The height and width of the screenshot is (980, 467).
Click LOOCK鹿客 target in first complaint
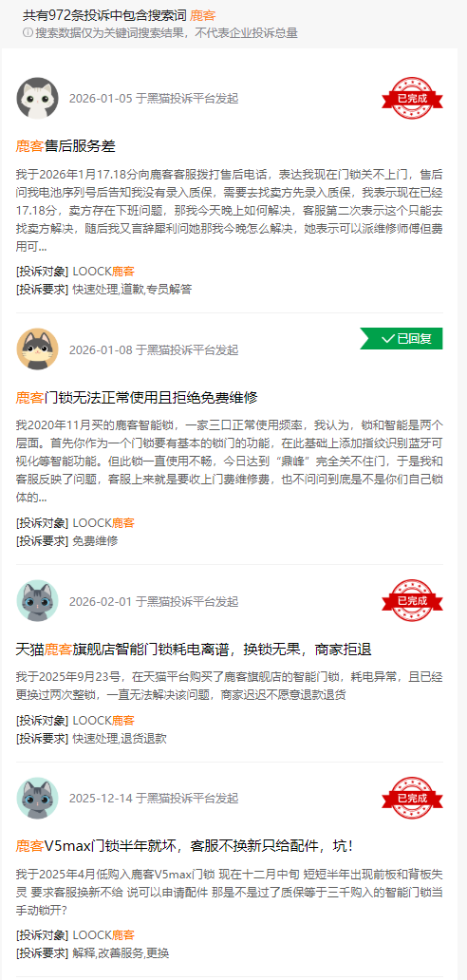(103, 272)
